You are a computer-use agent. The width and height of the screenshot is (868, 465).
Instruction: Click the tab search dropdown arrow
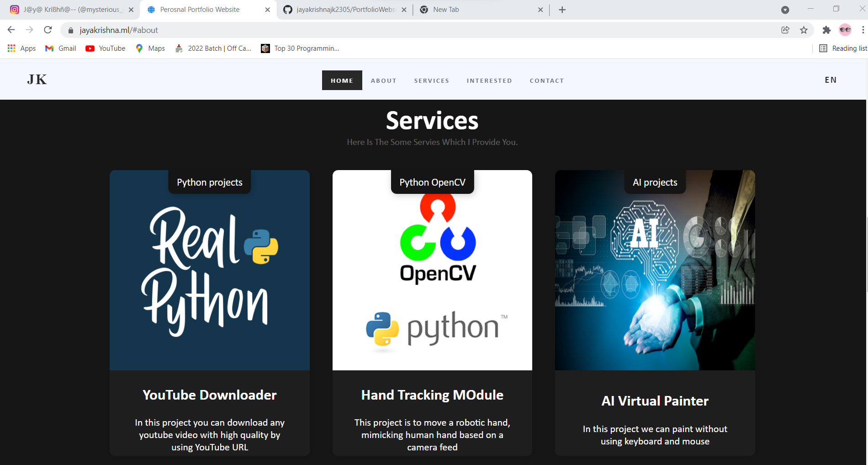pos(785,10)
